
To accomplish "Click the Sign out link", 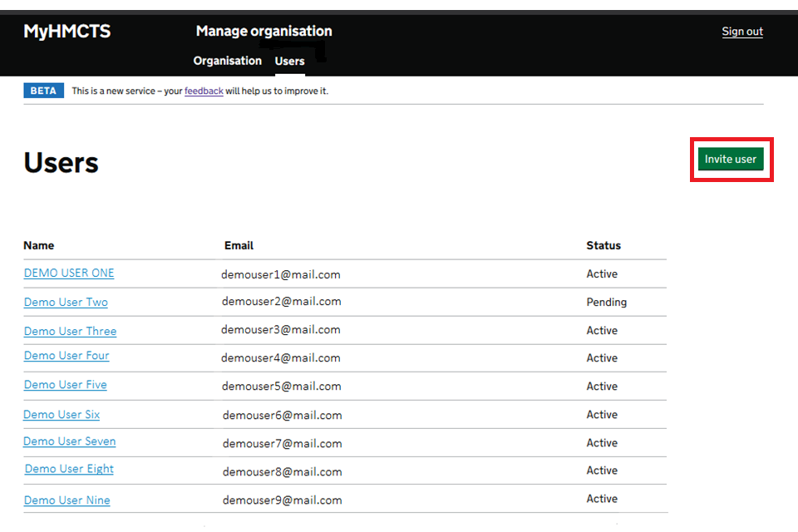I will tap(741, 32).
